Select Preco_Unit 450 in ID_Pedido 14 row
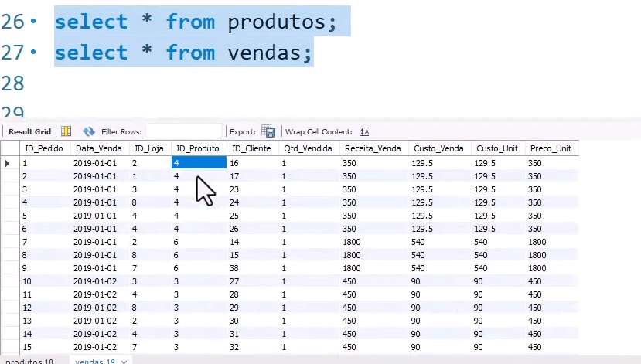The height and width of the screenshot is (364, 641). 551,334
